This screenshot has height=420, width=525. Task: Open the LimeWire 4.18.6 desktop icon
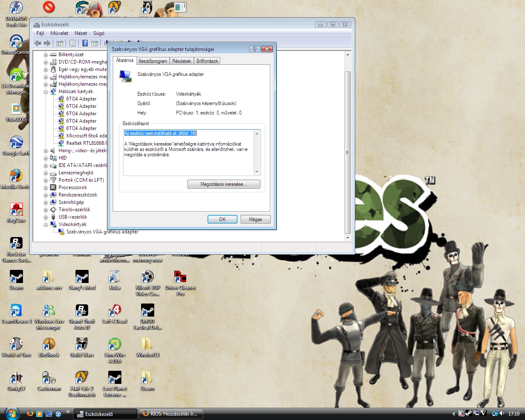115,350
